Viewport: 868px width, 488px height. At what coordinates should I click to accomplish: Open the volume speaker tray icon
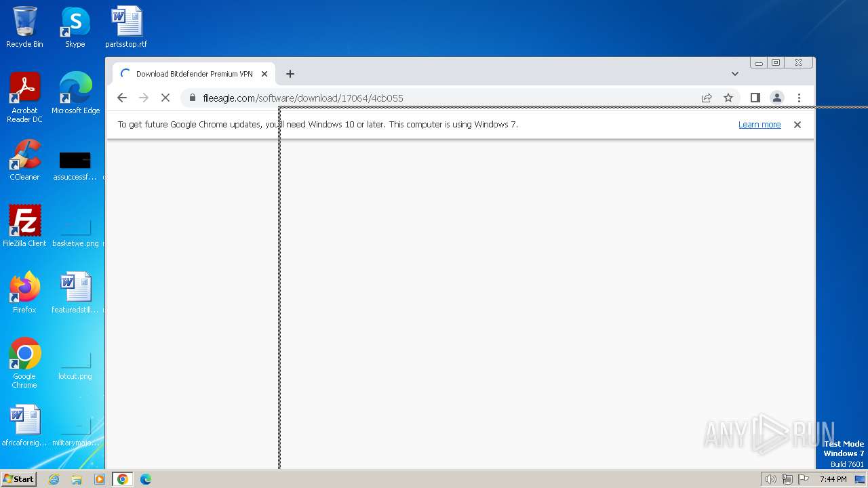770,479
